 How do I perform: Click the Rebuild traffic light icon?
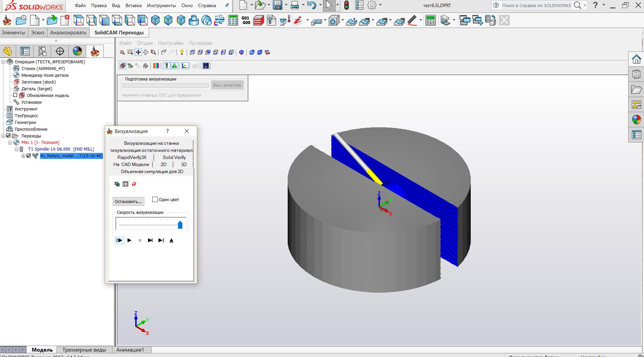[x=346, y=5]
